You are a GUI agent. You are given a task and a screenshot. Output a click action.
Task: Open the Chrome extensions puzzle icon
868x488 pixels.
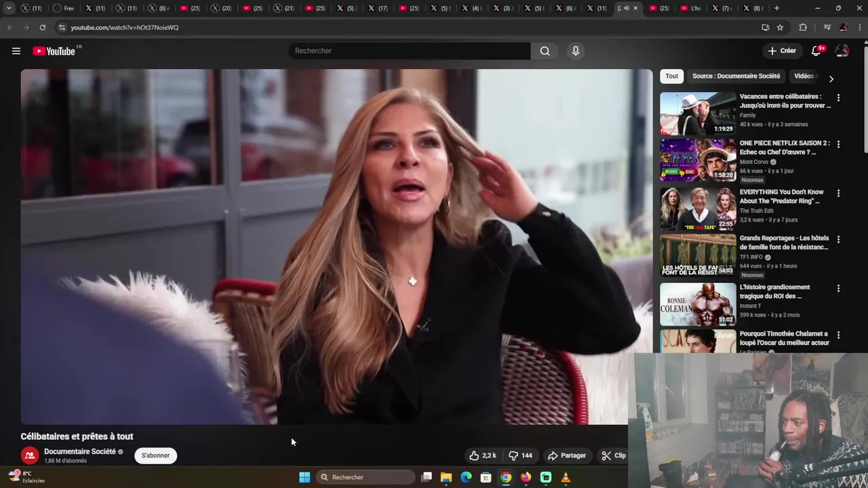click(803, 27)
